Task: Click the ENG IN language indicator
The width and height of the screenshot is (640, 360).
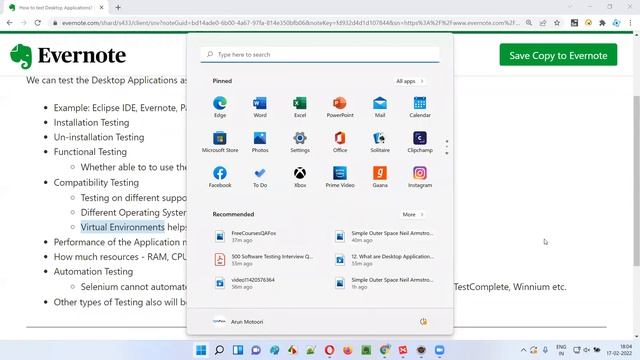Action: (x=561, y=350)
